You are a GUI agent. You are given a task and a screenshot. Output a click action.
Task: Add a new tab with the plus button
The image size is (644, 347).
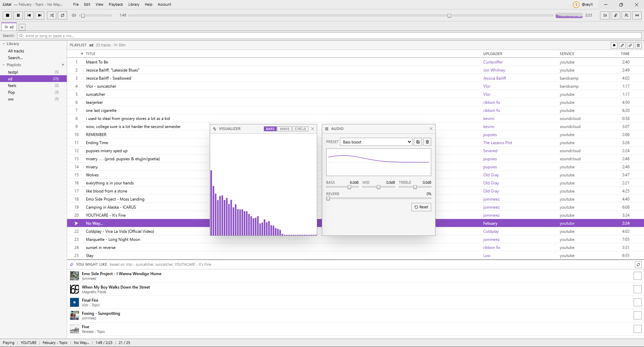point(22,27)
